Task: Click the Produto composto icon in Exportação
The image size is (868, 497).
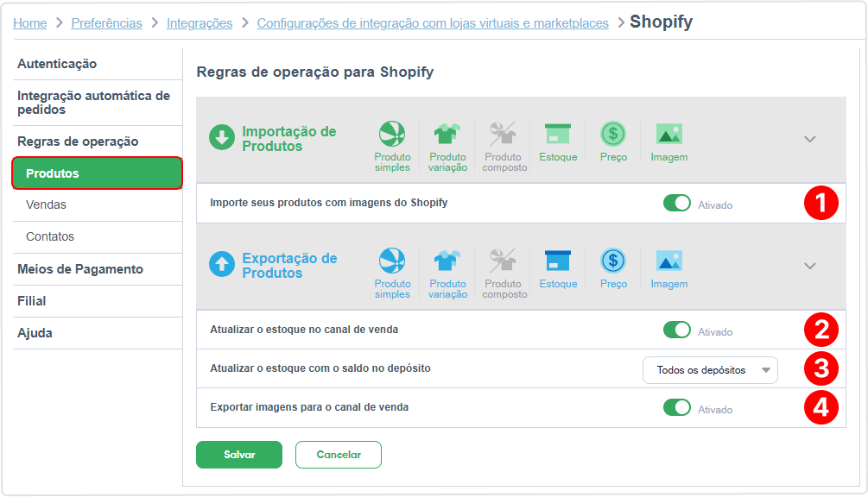Action: click(503, 261)
